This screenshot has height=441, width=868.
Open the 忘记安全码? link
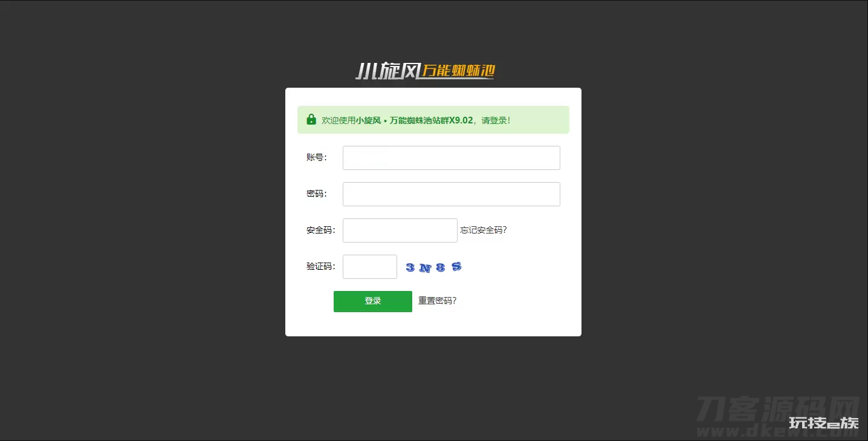[x=484, y=230]
